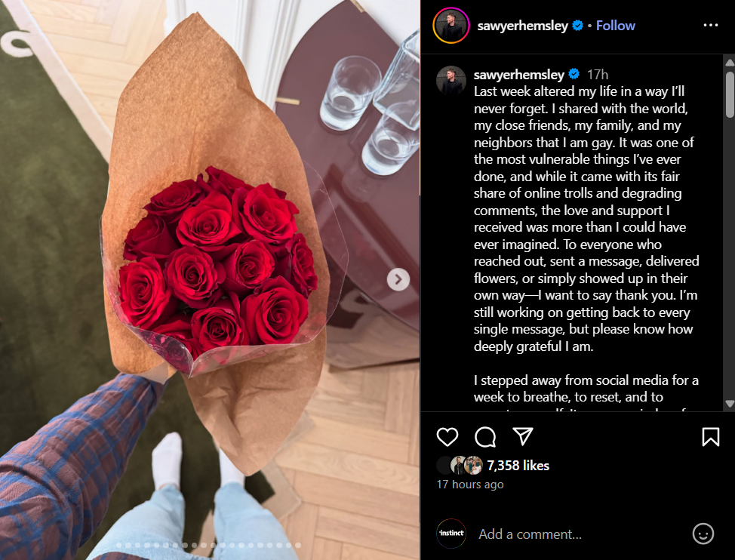Open sawyerhemsley username in caption
The width and height of the screenshot is (735, 560).
pos(519,75)
